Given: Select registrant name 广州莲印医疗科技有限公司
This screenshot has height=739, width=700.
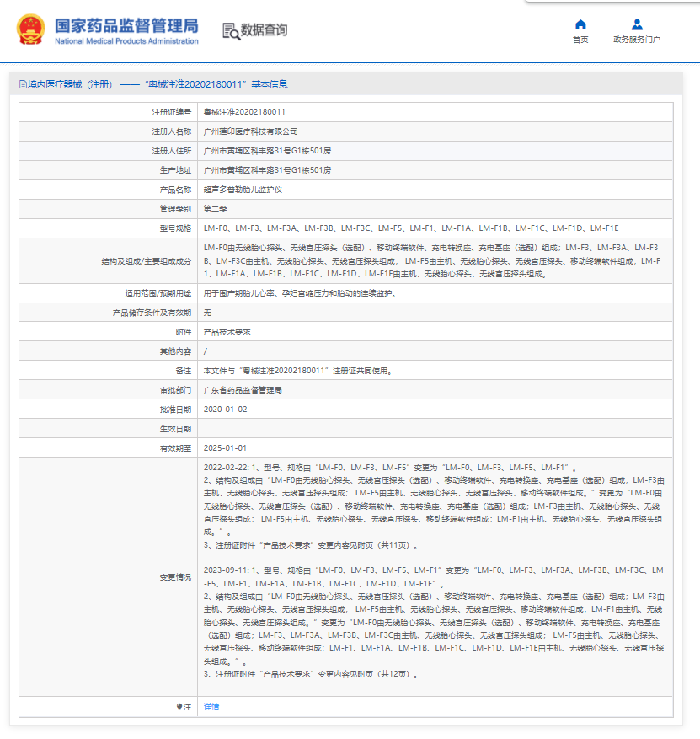Looking at the screenshot, I should (251, 131).
